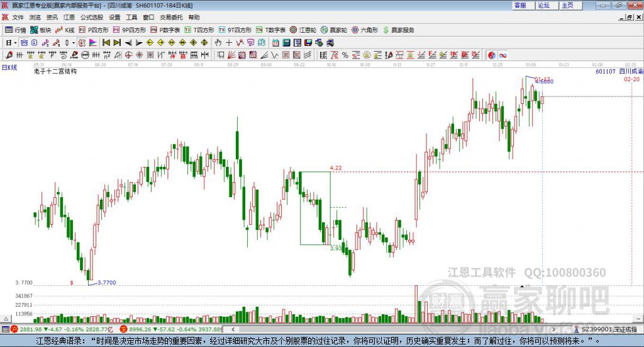Select the percent % retracement tool

click(x=345, y=55)
